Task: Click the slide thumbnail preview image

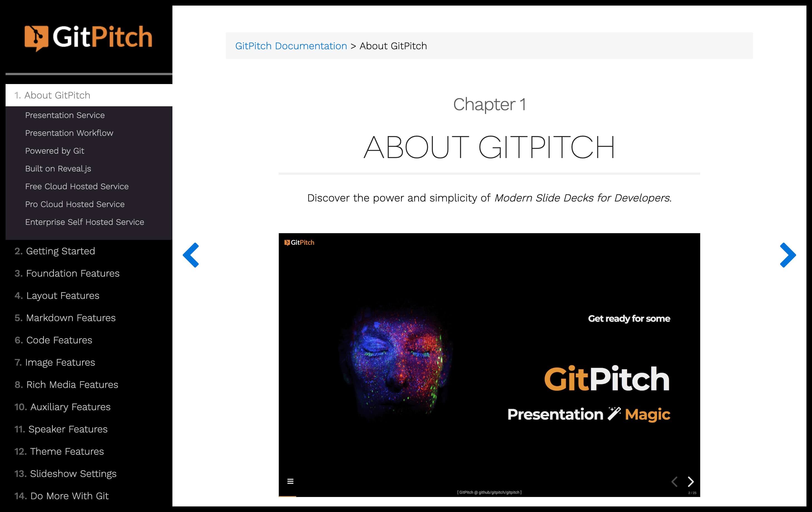Action: pyautogui.click(x=489, y=364)
